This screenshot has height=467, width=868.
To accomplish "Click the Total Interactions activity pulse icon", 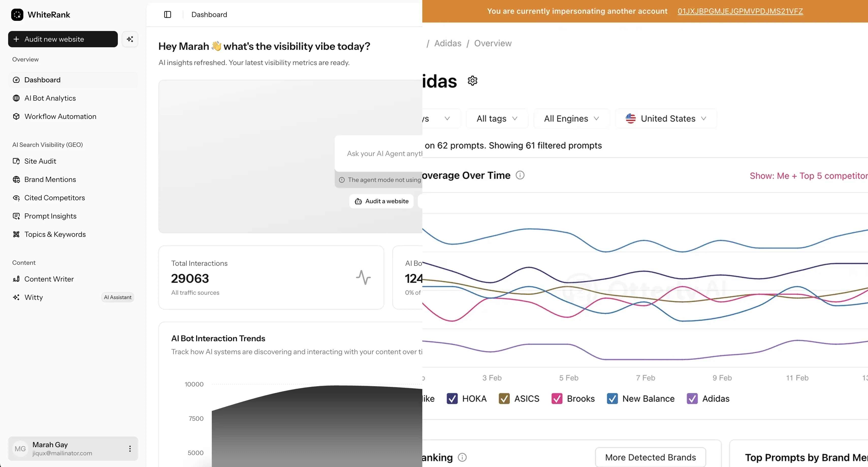I will (x=363, y=277).
